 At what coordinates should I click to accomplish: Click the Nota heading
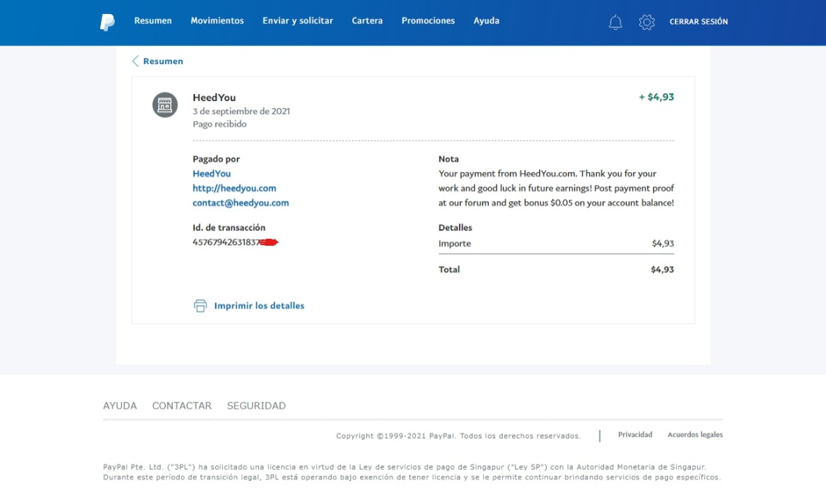pyautogui.click(x=449, y=159)
